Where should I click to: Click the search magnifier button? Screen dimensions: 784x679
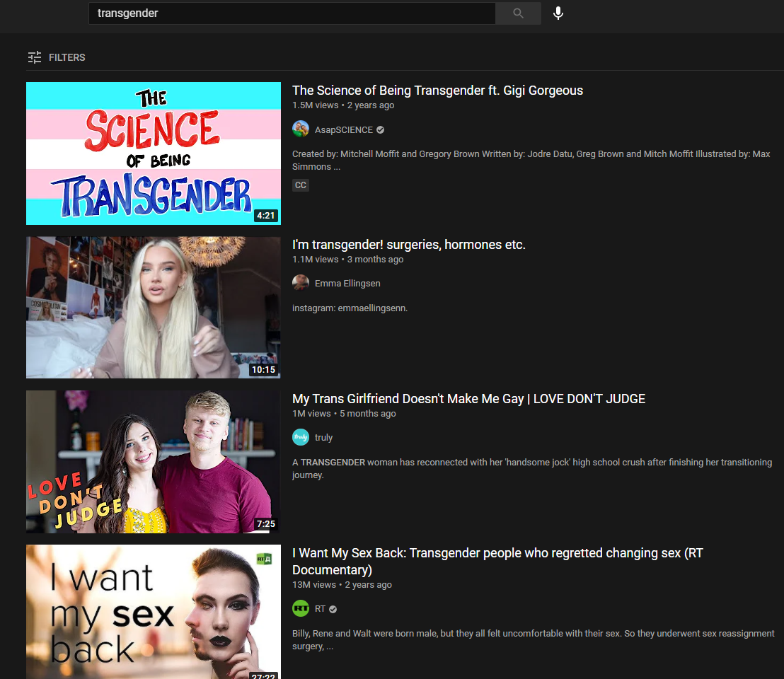coord(518,13)
